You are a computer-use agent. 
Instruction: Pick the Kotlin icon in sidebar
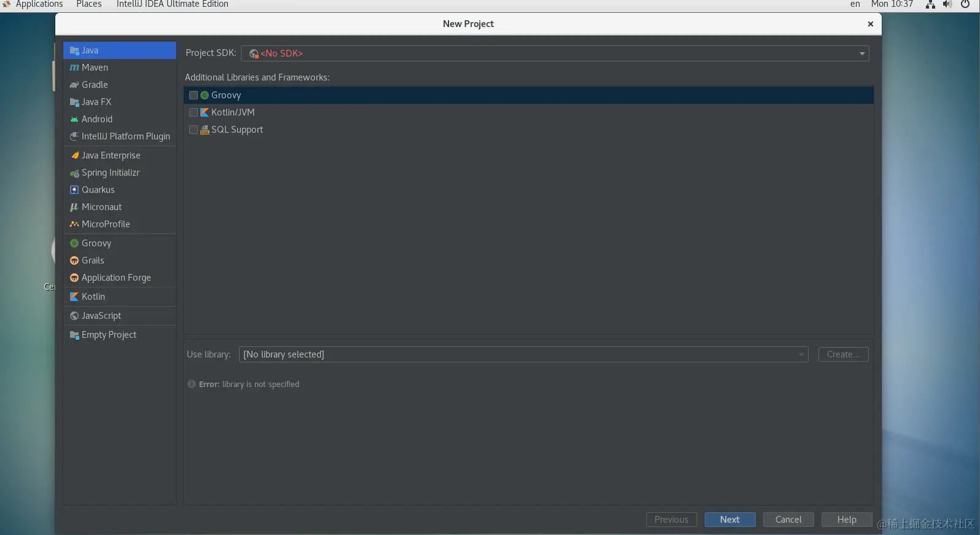pyautogui.click(x=74, y=297)
